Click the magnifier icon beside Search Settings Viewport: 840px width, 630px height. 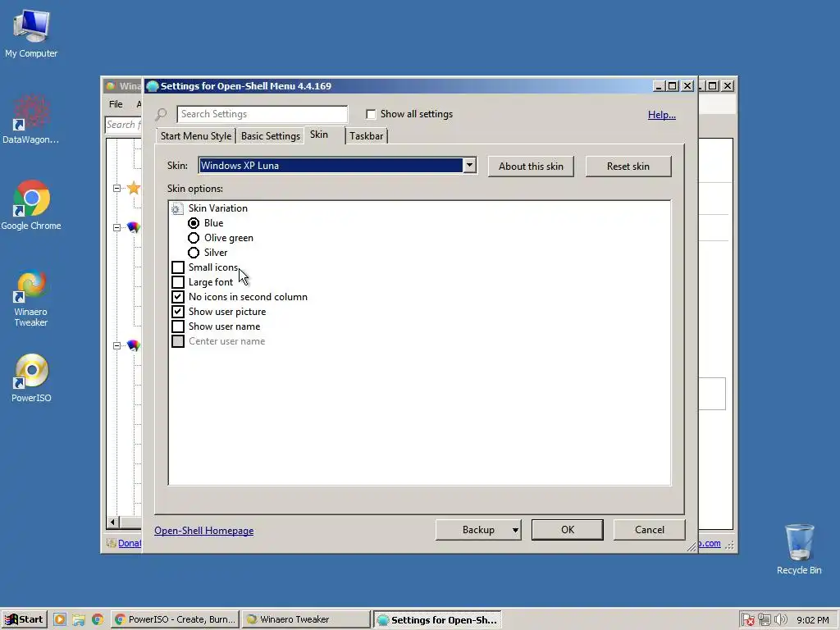coord(161,114)
